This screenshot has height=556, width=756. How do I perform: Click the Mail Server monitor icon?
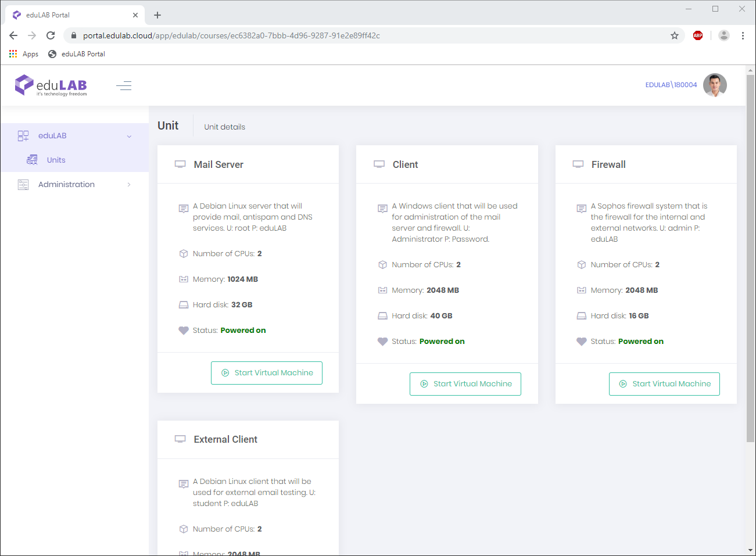coord(180,164)
